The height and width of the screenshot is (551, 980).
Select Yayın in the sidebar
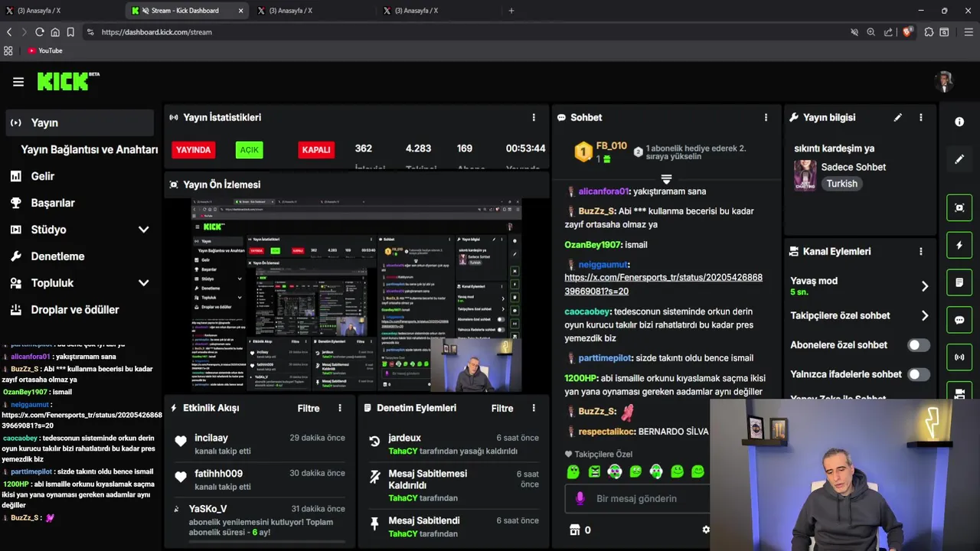80,122
